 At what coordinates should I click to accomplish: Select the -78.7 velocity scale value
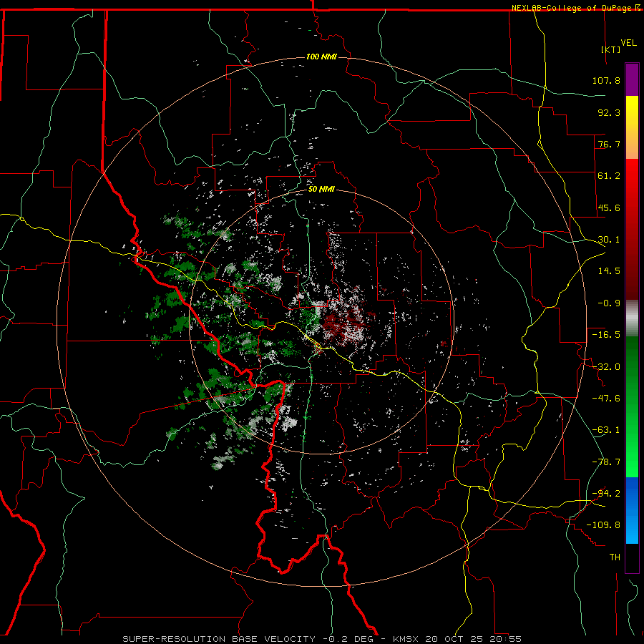(606, 462)
